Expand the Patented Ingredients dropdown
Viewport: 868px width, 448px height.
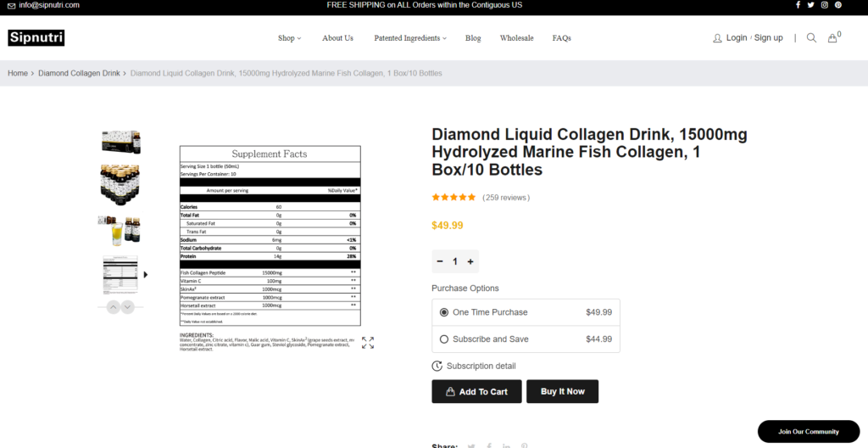[x=410, y=38]
